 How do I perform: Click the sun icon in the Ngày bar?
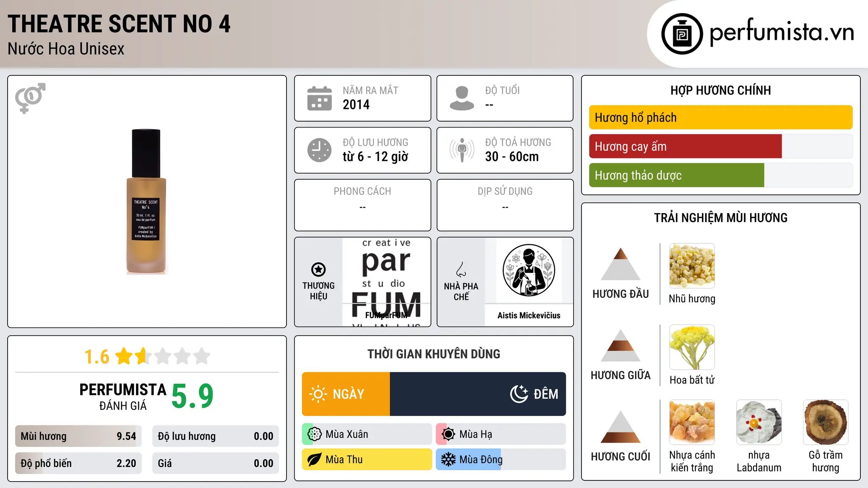pos(318,394)
